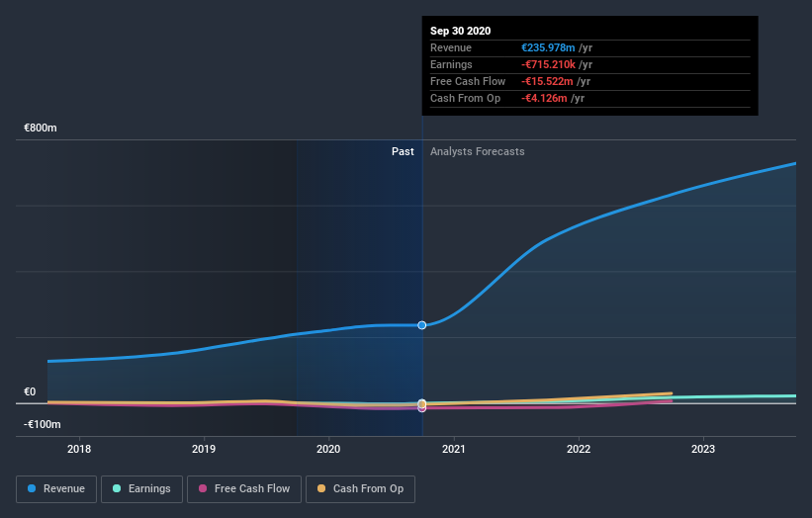Click the Past label in chart
812x518 pixels.
pyautogui.click(x=403, y=151)
